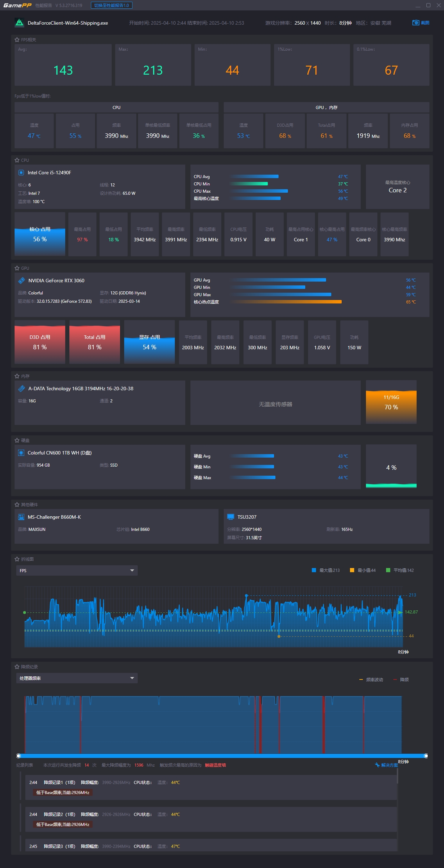This screenshot has height=868, width=444.
Task: Click the screenshot camera icon
Action: 416,23
